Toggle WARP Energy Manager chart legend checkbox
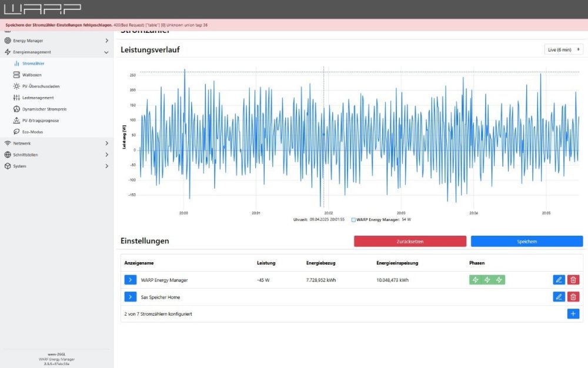588x368 pixels. [353, 220]
